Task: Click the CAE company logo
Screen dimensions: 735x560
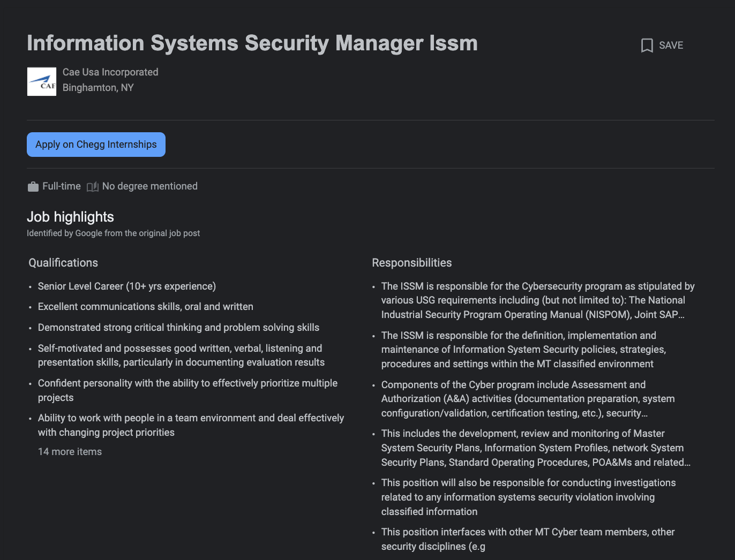Action: (42, 81)
